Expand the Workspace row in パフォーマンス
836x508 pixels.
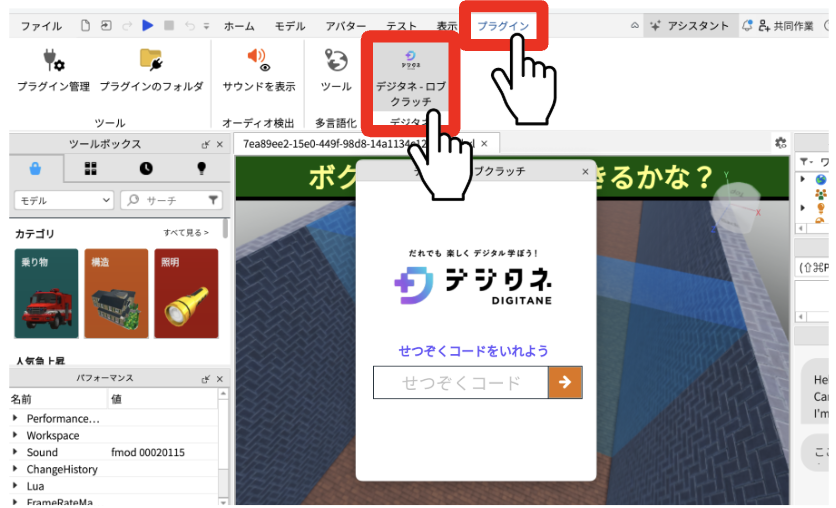point(15,435)
